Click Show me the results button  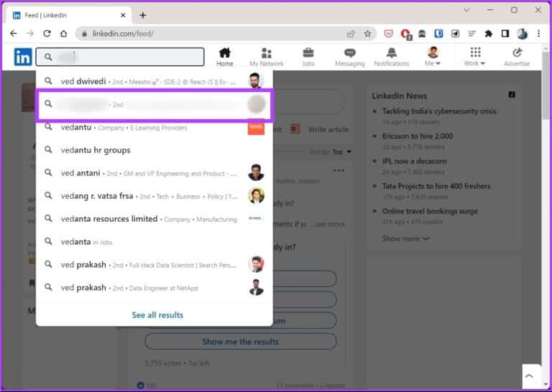pos(241,341)
